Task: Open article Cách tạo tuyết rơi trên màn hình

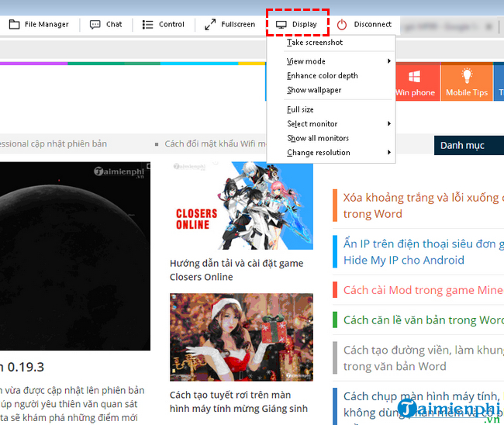Action: coord(239,402)
